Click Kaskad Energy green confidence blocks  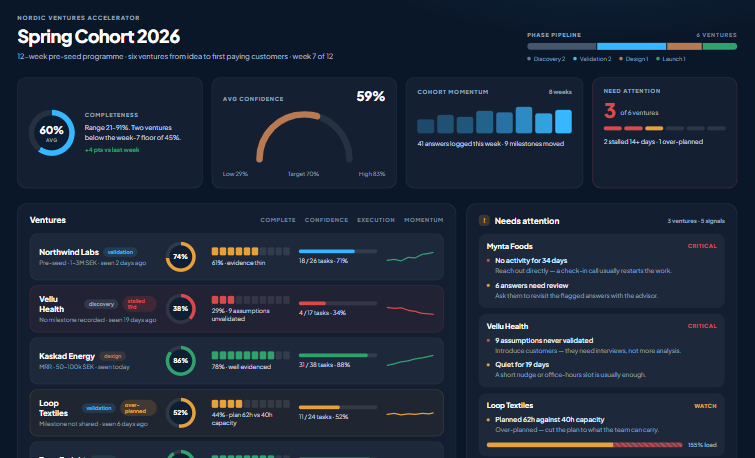[250, 355]
